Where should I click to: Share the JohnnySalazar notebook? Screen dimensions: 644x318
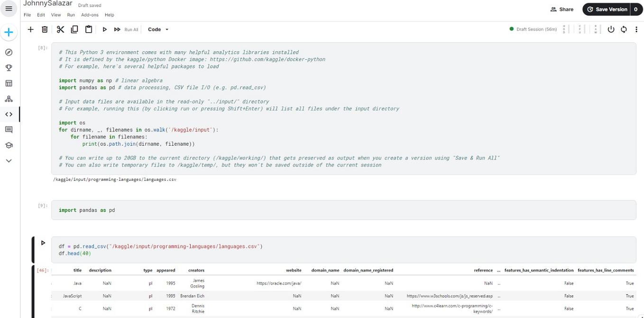coord(562,9)
